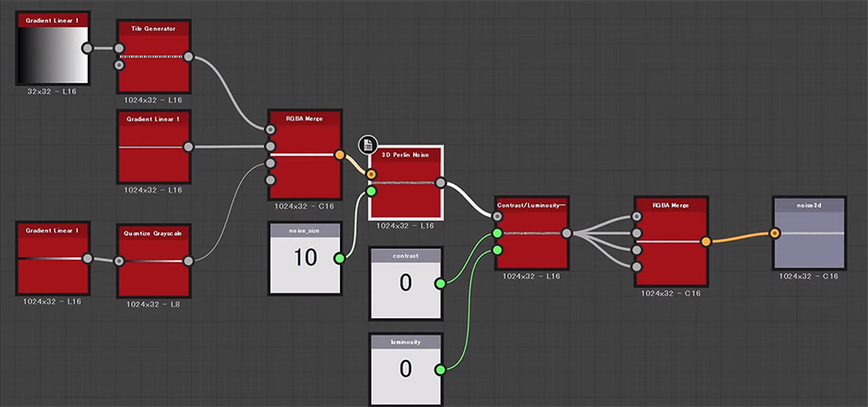The image size is (868, 407).
Task: Click the output port of Tile Generator node
Action: tap(188, 56)
